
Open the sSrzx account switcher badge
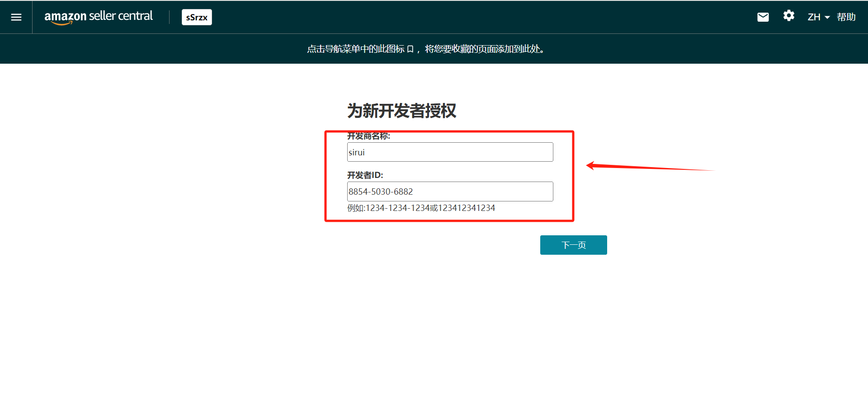pyautogui.click(x=197, y=17)
